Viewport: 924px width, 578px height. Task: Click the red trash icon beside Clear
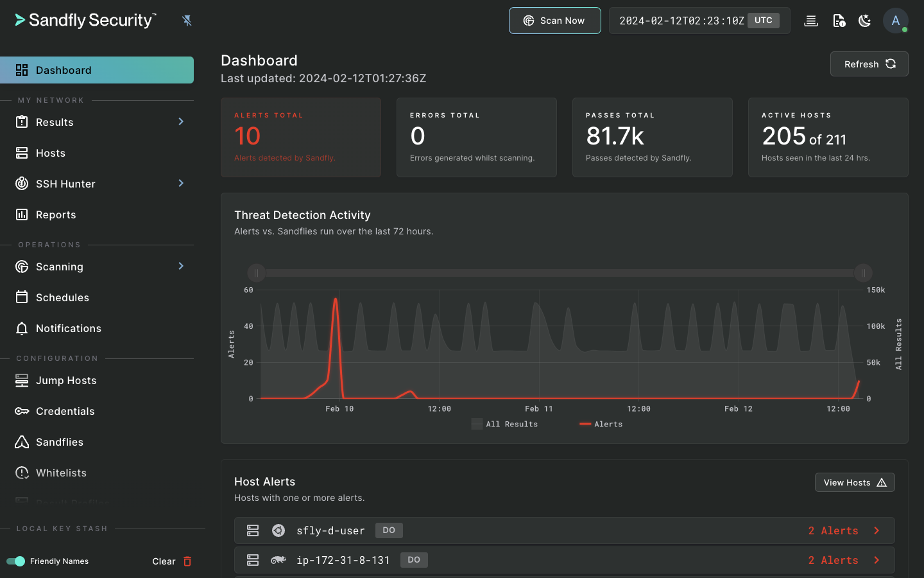[x=187, y=561]
